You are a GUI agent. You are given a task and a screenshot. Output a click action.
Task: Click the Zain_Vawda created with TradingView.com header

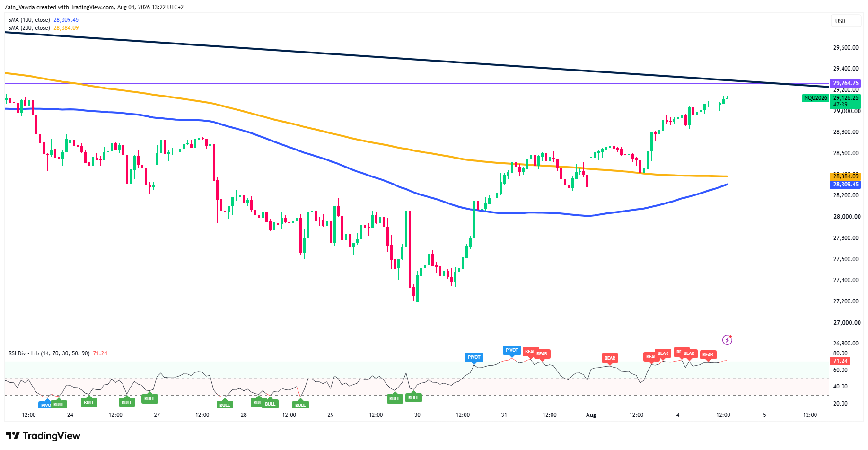pyautogui.click(x=94, y=7)
